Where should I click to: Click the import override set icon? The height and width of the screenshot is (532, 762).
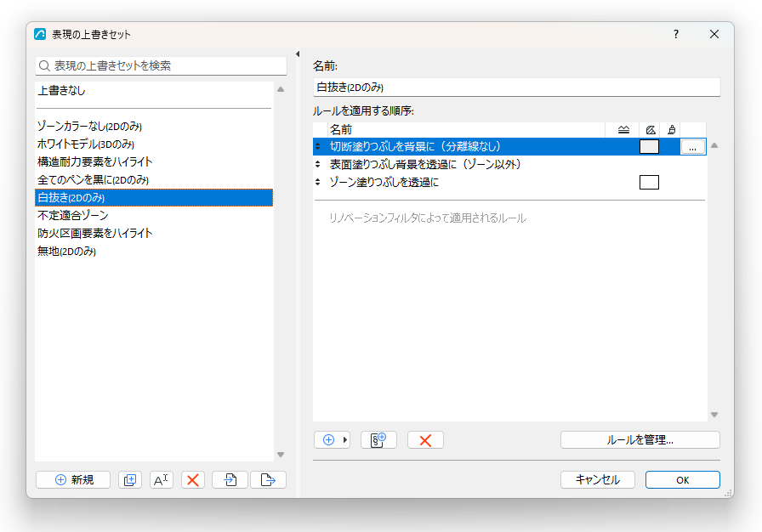point(230,479)
